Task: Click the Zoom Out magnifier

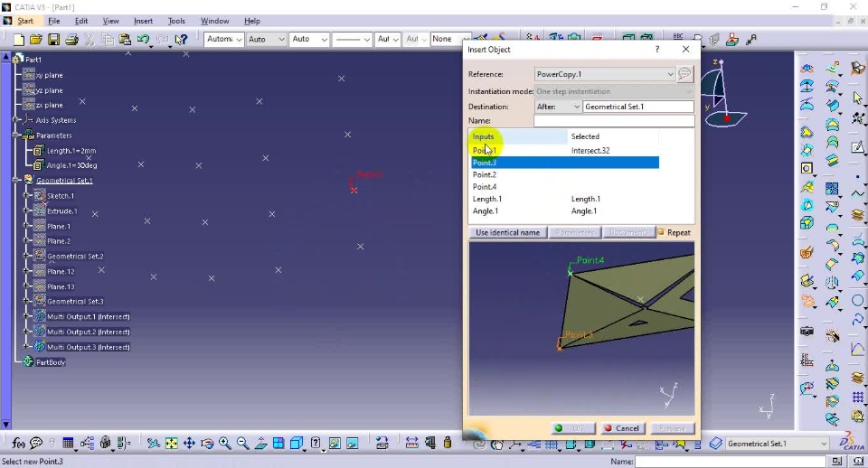Action: [x=242, y=443]
